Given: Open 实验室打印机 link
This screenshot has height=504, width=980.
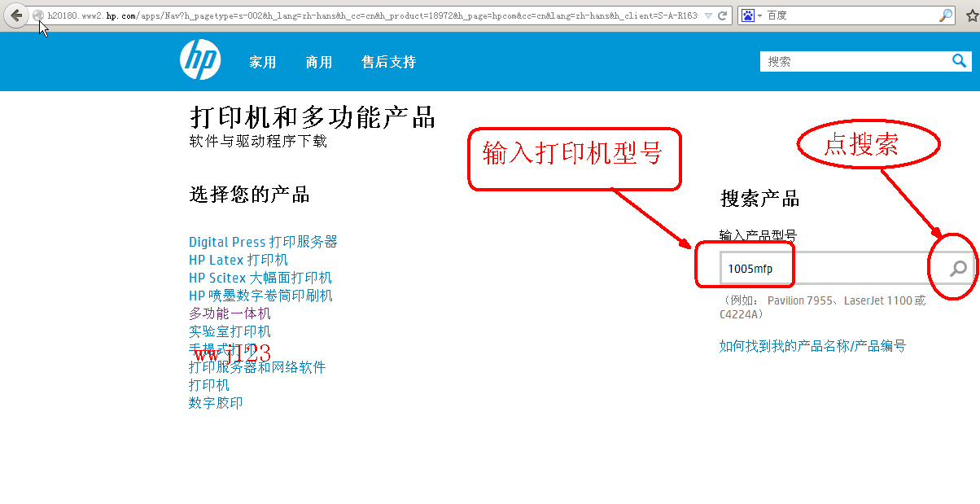Looking at the screenshot, I should click(230, 331).
